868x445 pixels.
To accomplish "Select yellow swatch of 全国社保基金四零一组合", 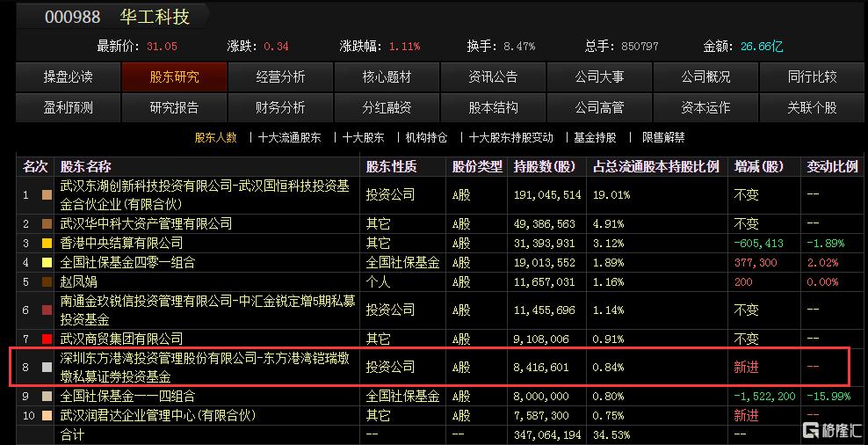I will click(x=47, y=263).
